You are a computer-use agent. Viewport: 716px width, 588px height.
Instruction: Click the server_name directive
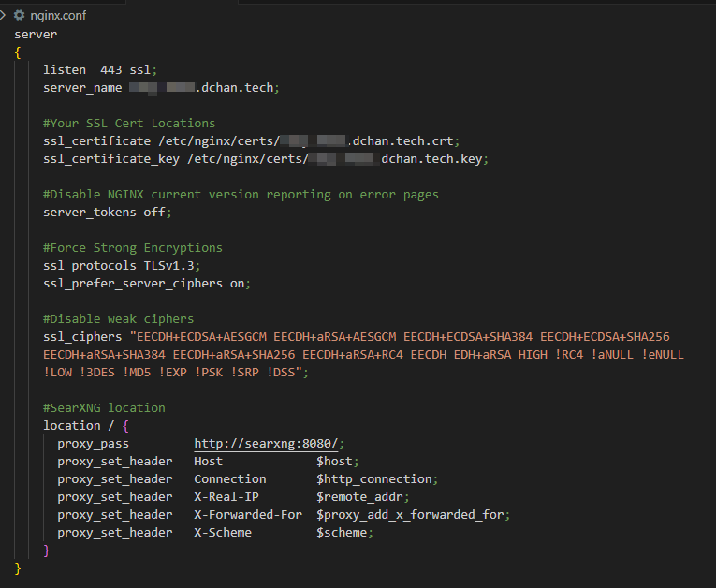82,88
